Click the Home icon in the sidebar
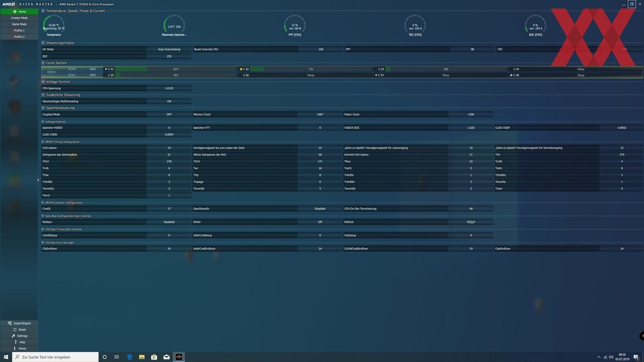 [x=15, y=11]
